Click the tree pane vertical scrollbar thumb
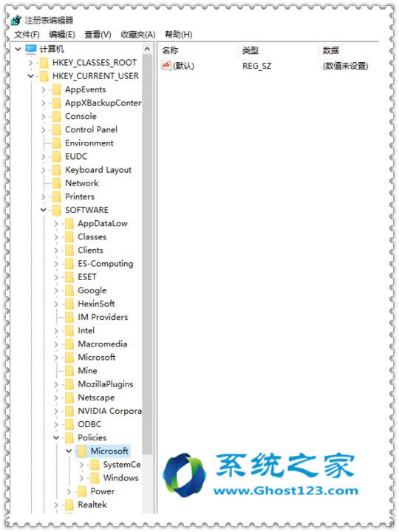This screenshot has height=532, width=399. tap(147, 253)
